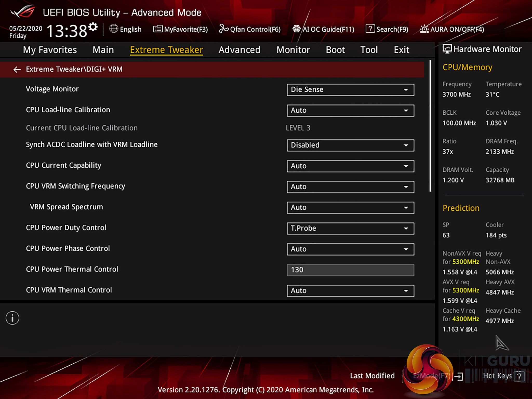Image resolution: width=532 pixels, height=399 pixels.
Task: Click Last Modified button
Action: click(372, 376)
